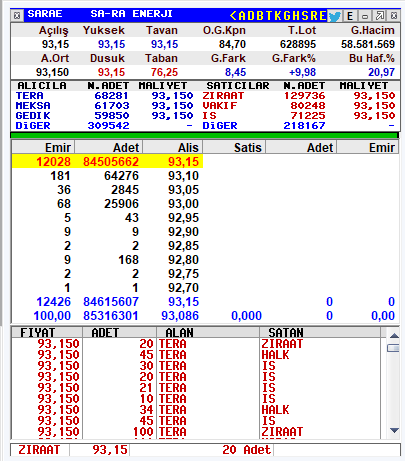
Task: Close the panel using top-left X box
Action: tap(17, 16)
